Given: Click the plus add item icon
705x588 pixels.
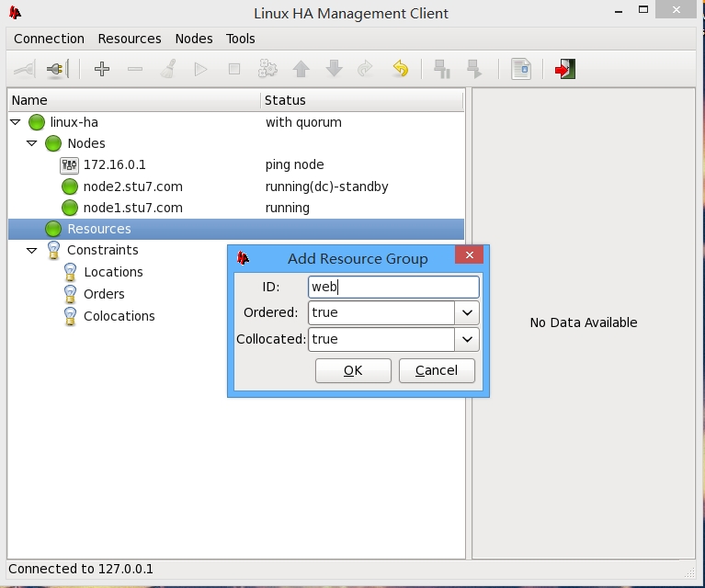Looking at the screenshot, I should click(x=102, y=69).
